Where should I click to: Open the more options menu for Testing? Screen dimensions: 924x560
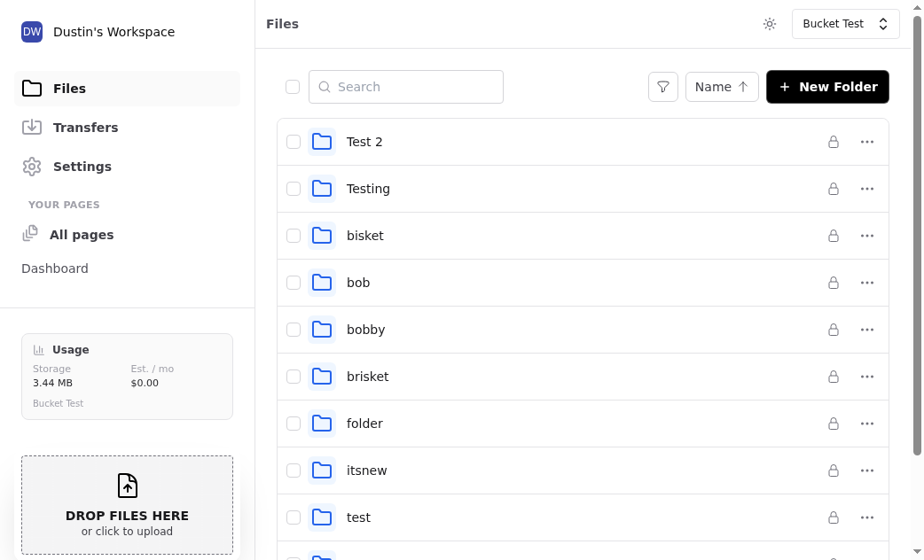pyautogui.click(x=867, y=189)
